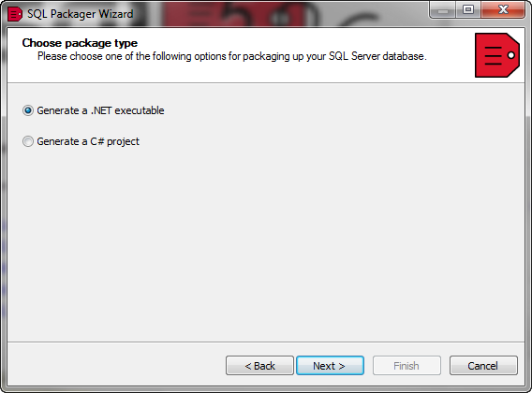Select the C# project radio button

pyautogui.click(x=28, y=141)
